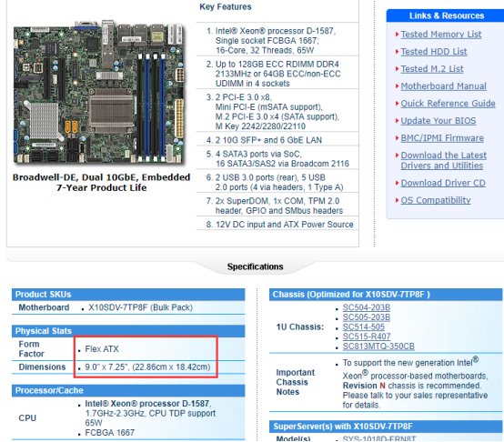Open the Tested HDD List link
Viewport: 504px width, 442px height.
click(x=434, y=52)
